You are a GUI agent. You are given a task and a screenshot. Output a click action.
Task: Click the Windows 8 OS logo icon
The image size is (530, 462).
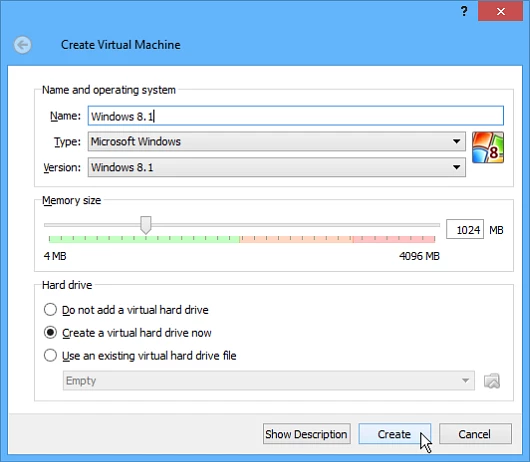pyautogui.click(x=488, y=147)
